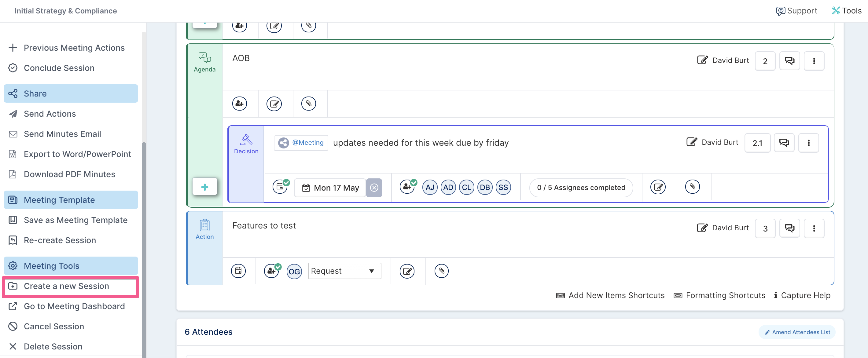The image size is (868, 358).
Task: Open comments for decision item 2.1
Action: [784, 143]
